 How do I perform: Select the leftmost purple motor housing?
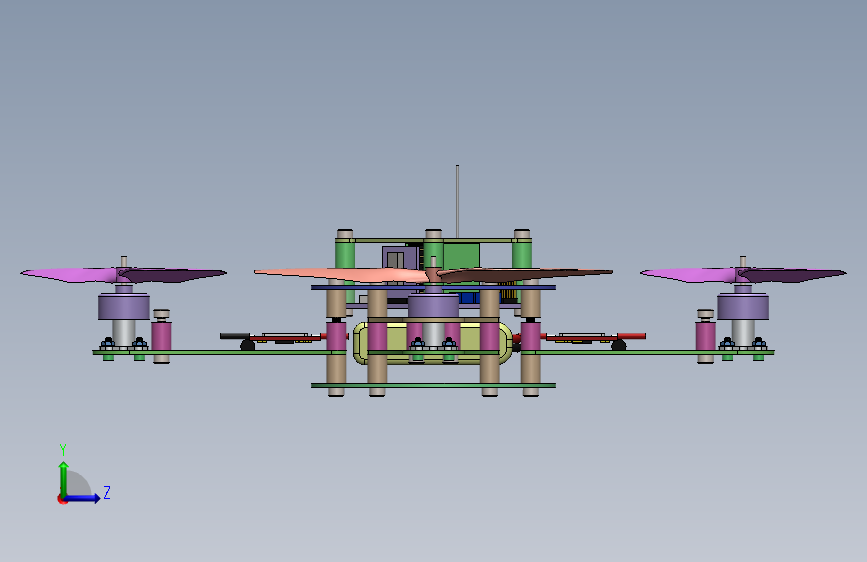124,306
